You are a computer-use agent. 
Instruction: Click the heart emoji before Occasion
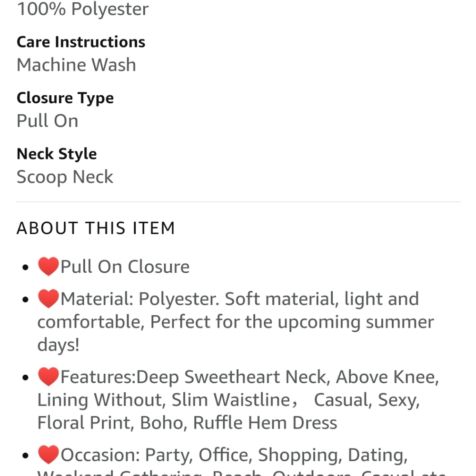(48, 455)
